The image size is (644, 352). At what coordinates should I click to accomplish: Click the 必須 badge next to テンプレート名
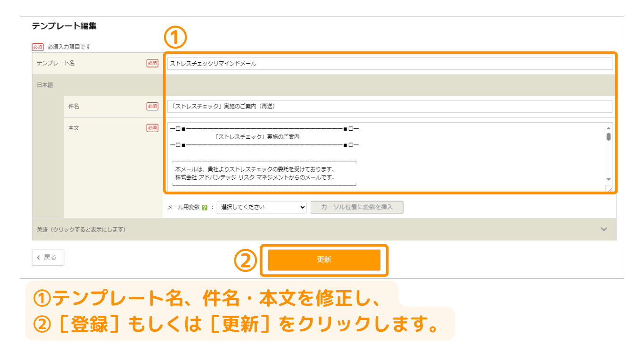(x=152, y=63)
